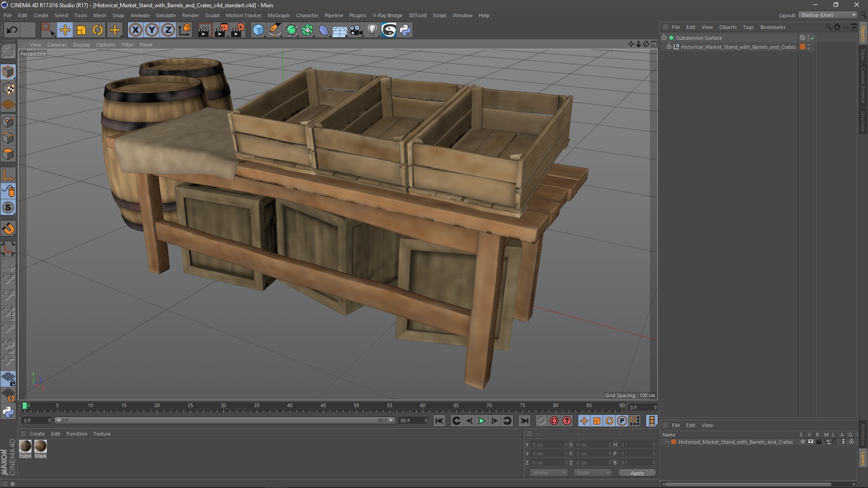Viewport: 868px width, 488px height.
Task: Click the Apply button
Action: click(637, 473)
